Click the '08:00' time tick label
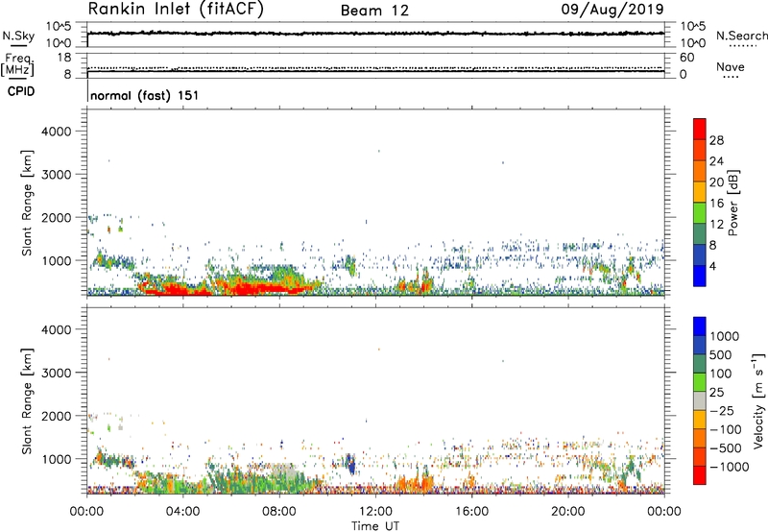 [279, 512]
